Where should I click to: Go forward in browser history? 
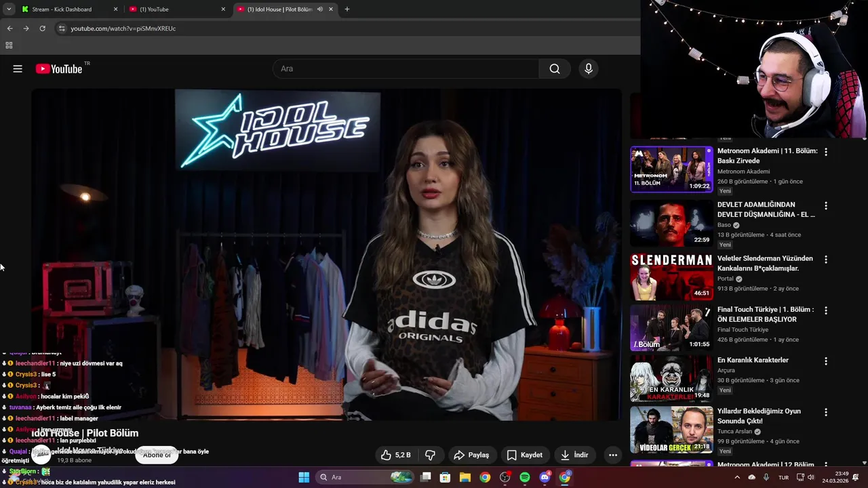pyautogui.click(x=26, y=28)
